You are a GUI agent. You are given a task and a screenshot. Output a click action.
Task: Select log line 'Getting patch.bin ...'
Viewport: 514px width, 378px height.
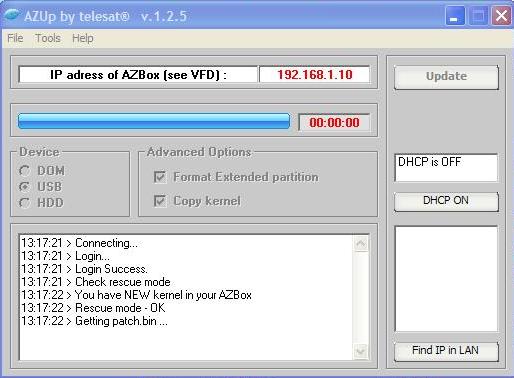[94, 321]
